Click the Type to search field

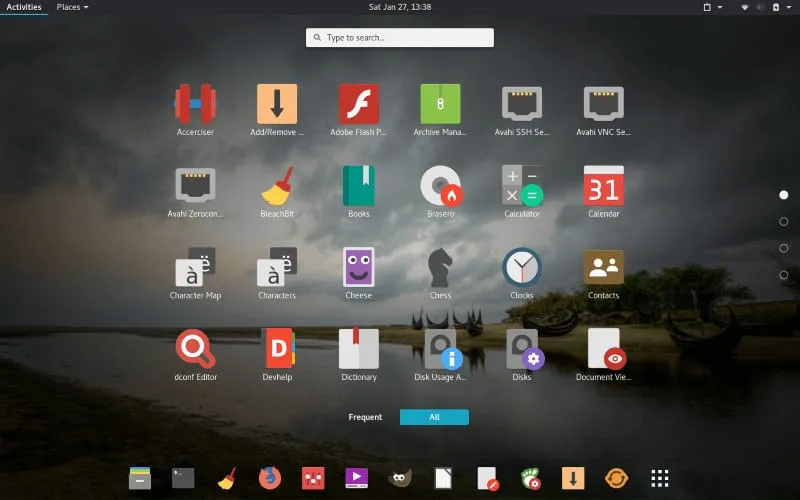pos(399,38)
